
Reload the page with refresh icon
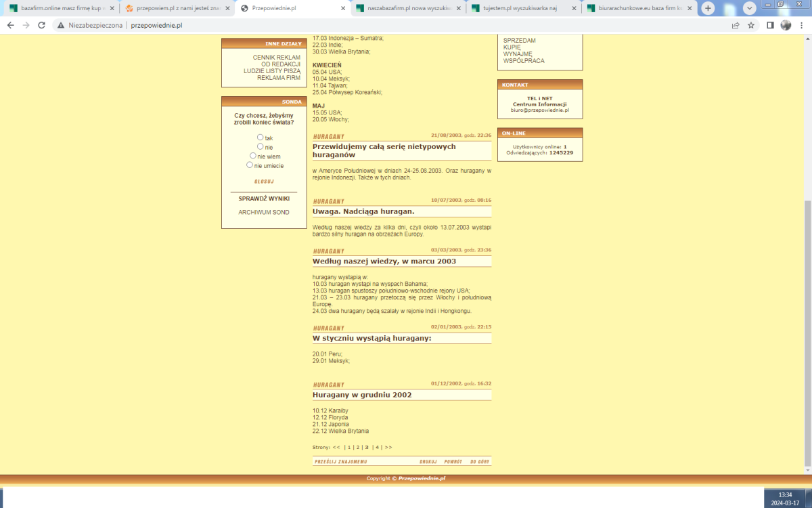click(x=41, y=25)
